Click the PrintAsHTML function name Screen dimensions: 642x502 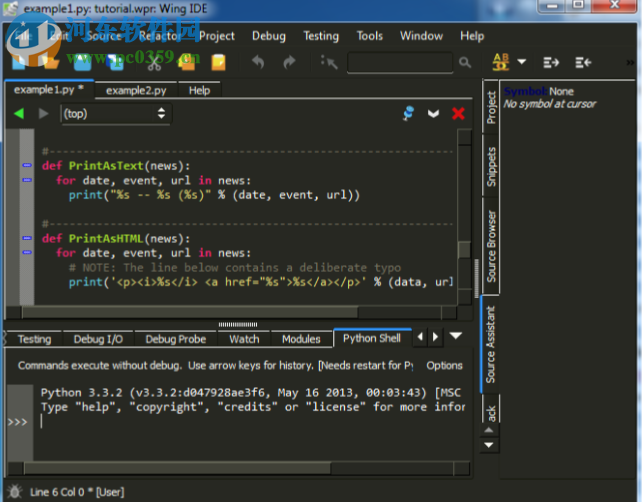(x=106, y=238)
